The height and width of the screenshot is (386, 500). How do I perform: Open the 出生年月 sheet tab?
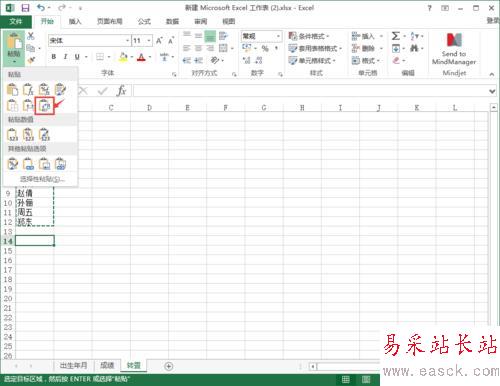(73, 366)
